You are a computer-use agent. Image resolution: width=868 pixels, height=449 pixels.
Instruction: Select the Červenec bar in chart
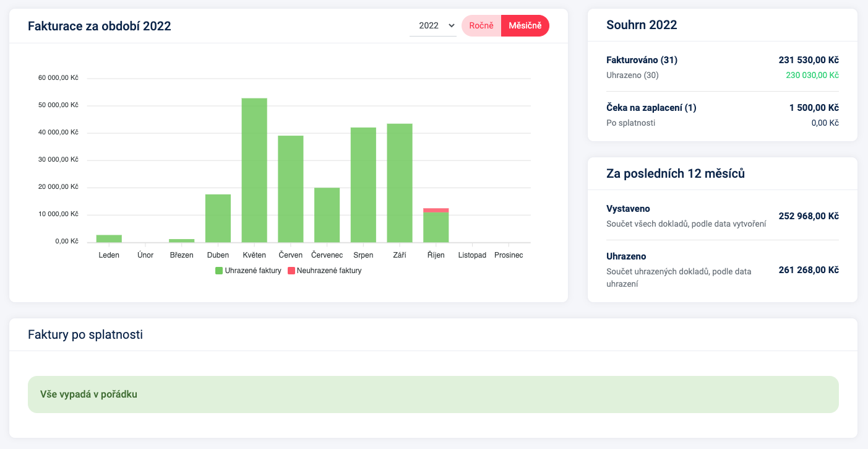(327, 215)
